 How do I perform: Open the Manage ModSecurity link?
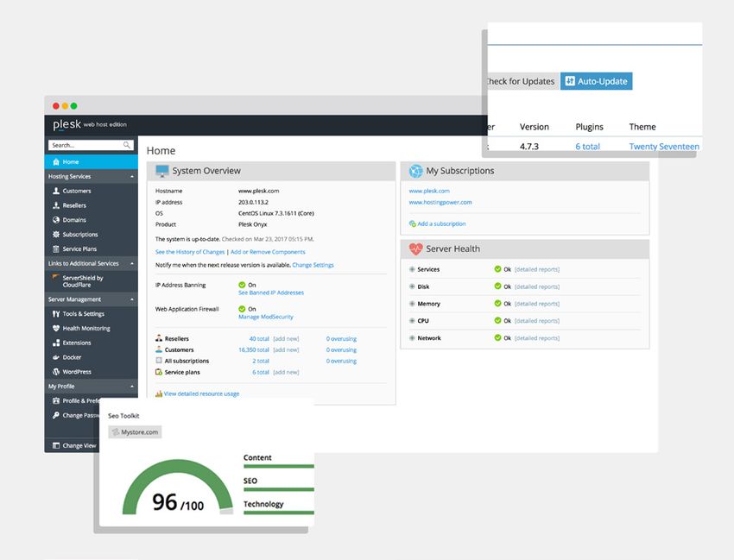266,317
